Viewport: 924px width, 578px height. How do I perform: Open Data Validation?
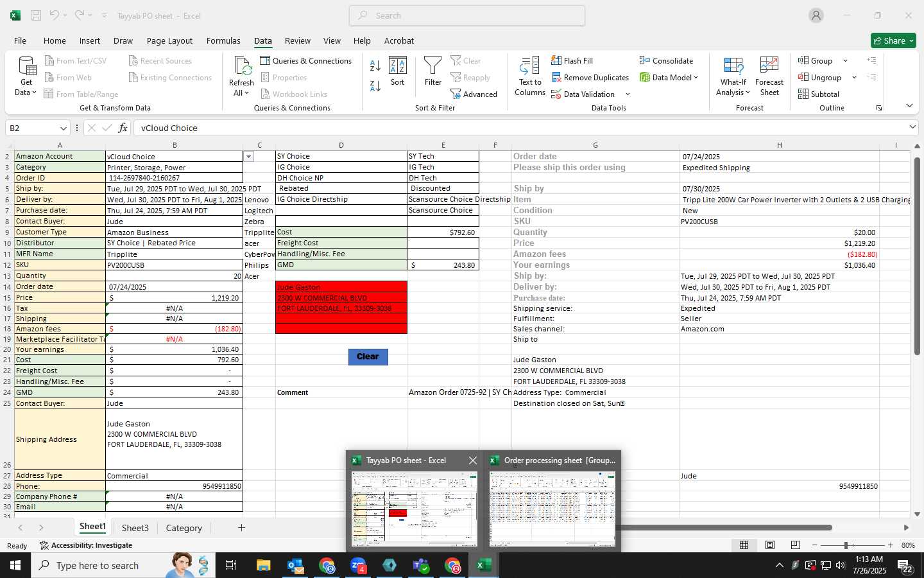click(583, 94)
